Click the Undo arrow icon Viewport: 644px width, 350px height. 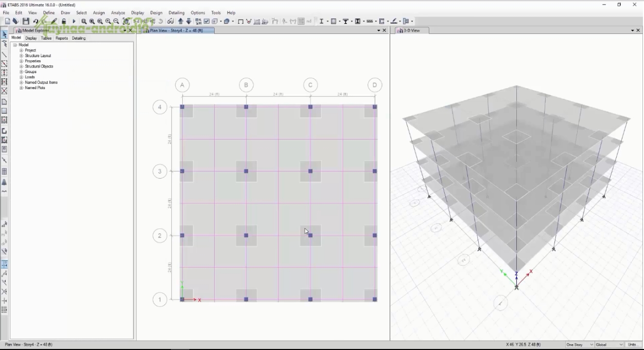click(x=36, y=21)
